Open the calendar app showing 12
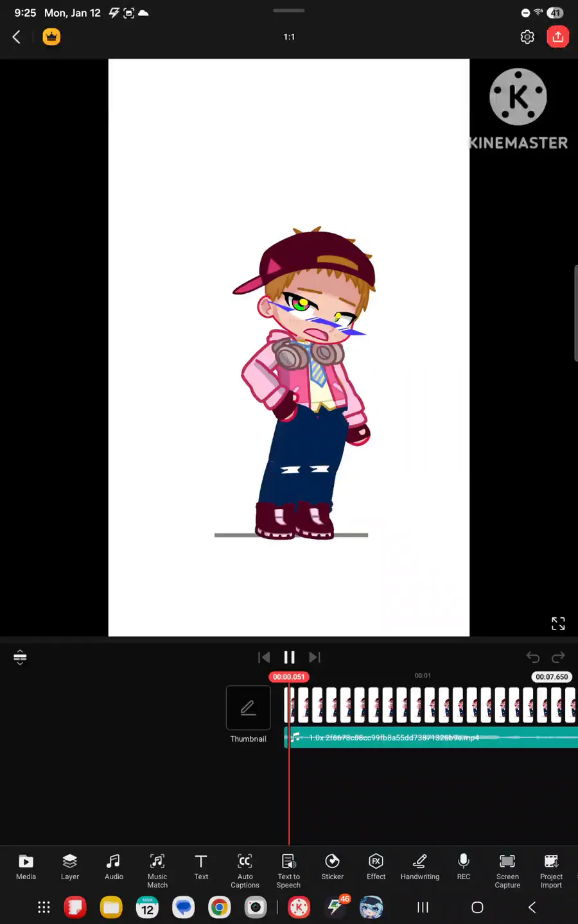Image resolution: width=578 pixels, height=924 pixels. pos(147,907)
